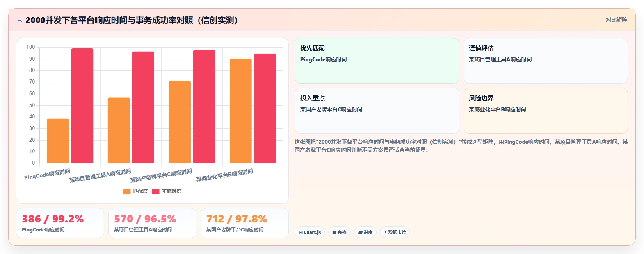Viewport: 644px width, 254px height.
Task: Click the star icon in 数据卡片 tag
Action: (385, 232)
